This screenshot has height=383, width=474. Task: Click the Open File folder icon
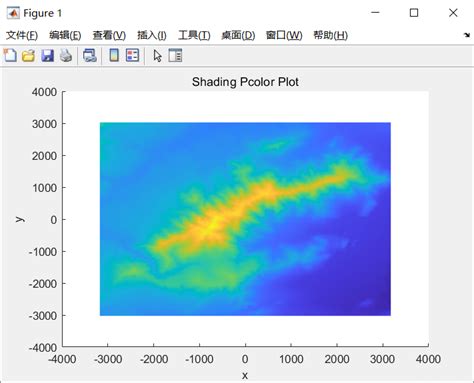(x=28, y=55)
